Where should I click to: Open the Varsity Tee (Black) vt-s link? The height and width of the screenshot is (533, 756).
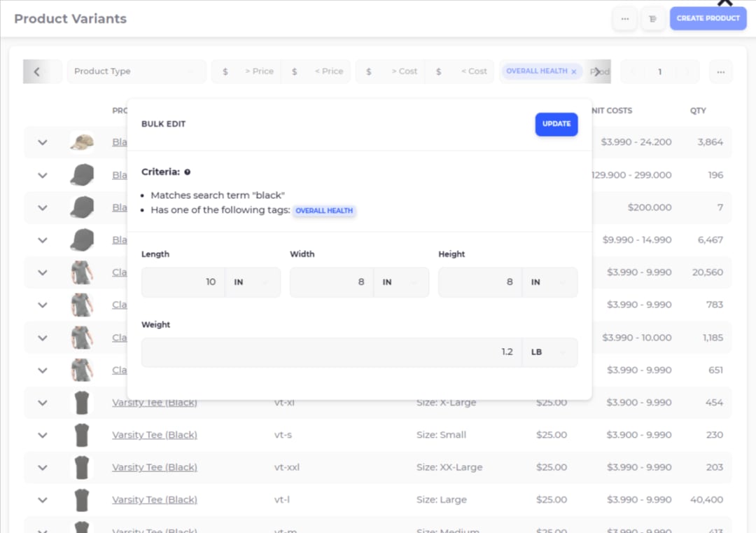pyautogui.click(x=155, y=435)
